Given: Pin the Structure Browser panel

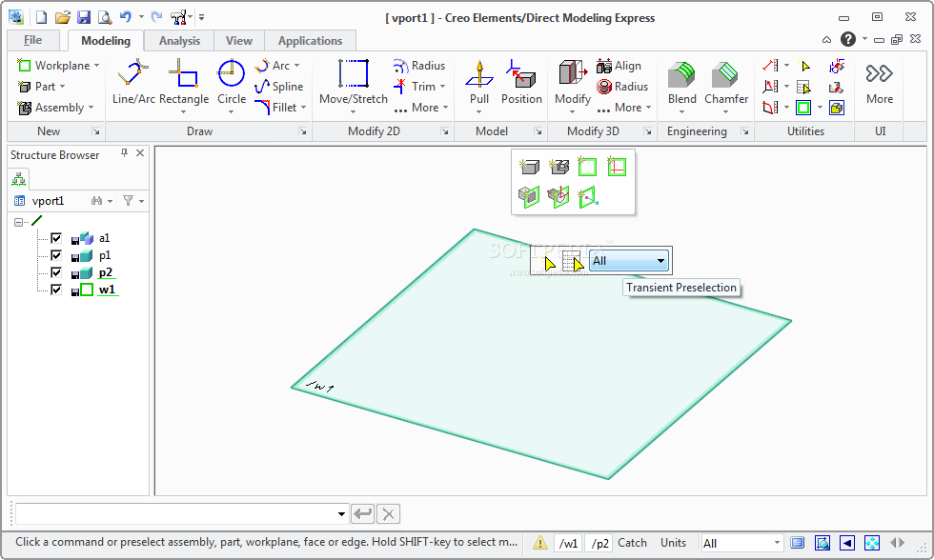Looking at the screenshot, I should (x=124, y=153).
